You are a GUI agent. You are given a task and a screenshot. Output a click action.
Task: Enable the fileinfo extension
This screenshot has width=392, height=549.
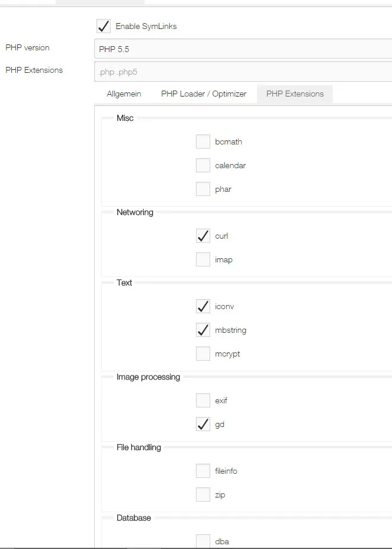click(203, 471)
